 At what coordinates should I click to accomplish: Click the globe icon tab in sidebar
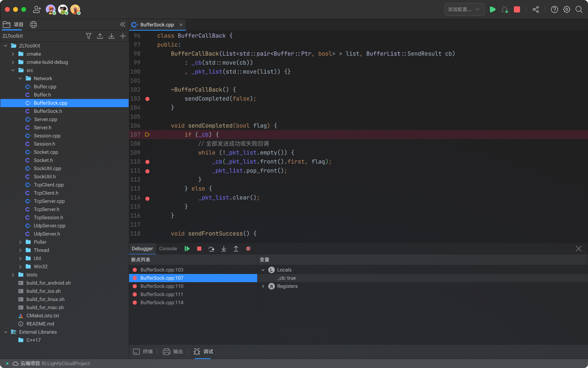(x=33, y=25)
